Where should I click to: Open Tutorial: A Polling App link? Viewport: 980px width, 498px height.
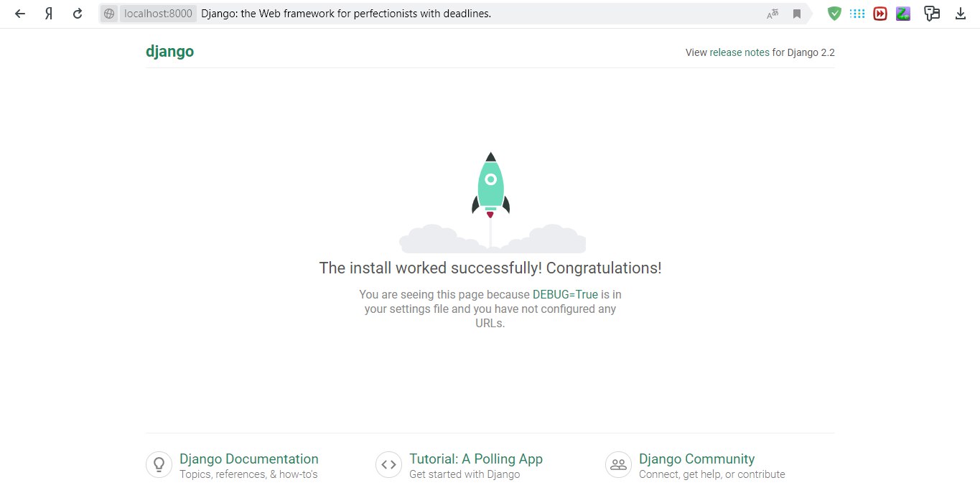pyautogui.click(x=476, y=459)
